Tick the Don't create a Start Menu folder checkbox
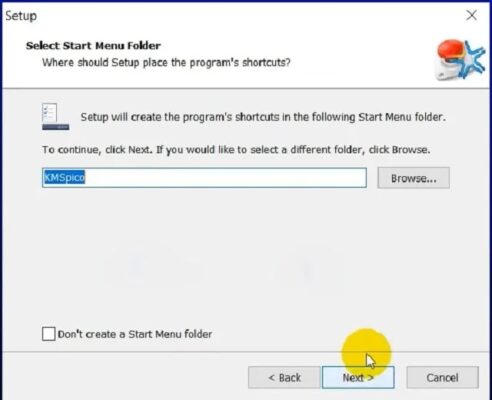The width and height of the screenshot is (492, 400). [x=49, y=334]
